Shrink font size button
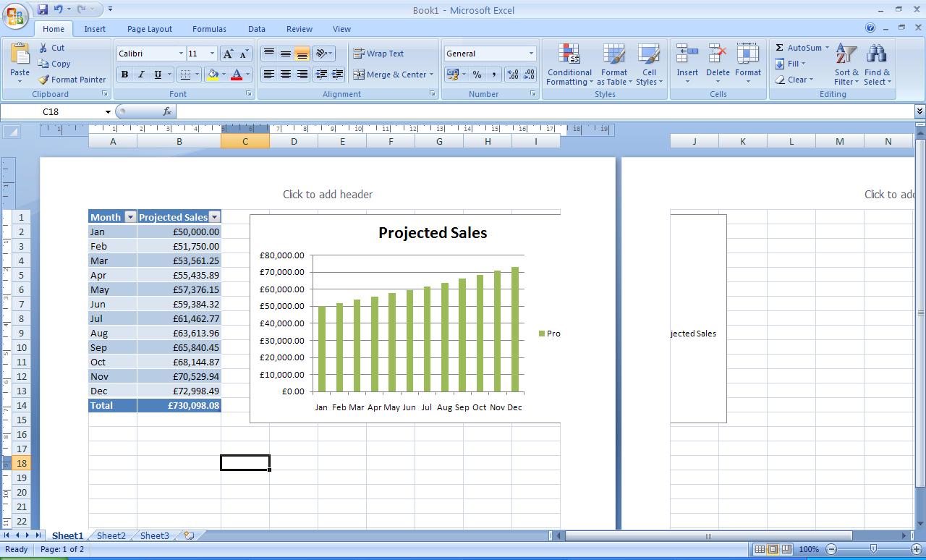 (x=244, y=54)
